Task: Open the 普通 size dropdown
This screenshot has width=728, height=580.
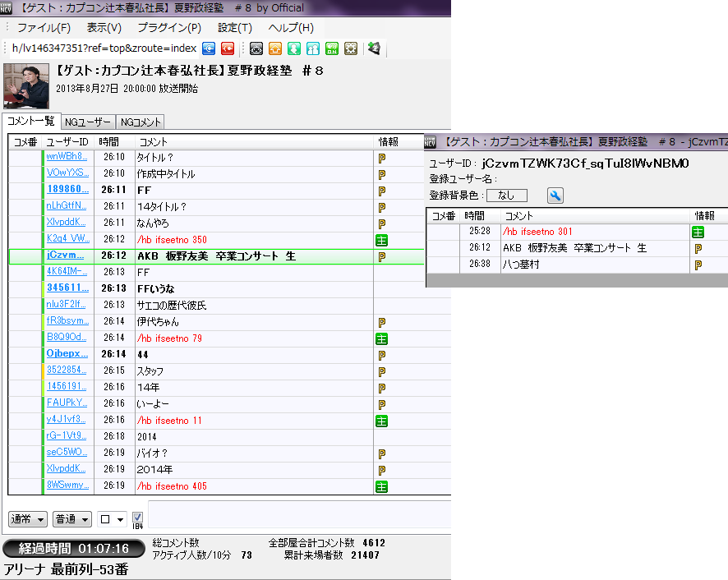Action: tap(72, 519)
